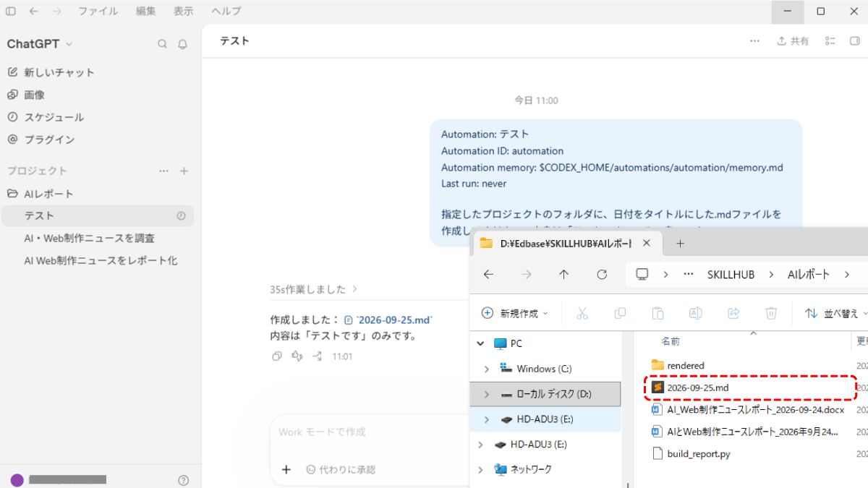
Task: Add a new project with plus icon
Action: 184,171
